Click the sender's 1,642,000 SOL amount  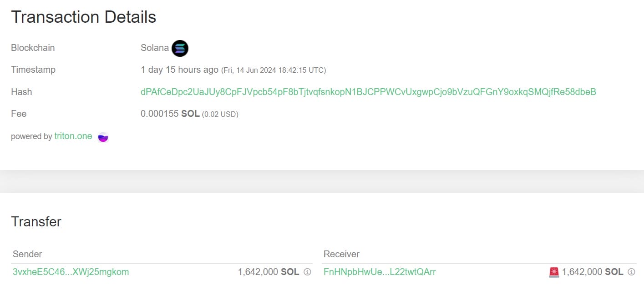(268, 272)
